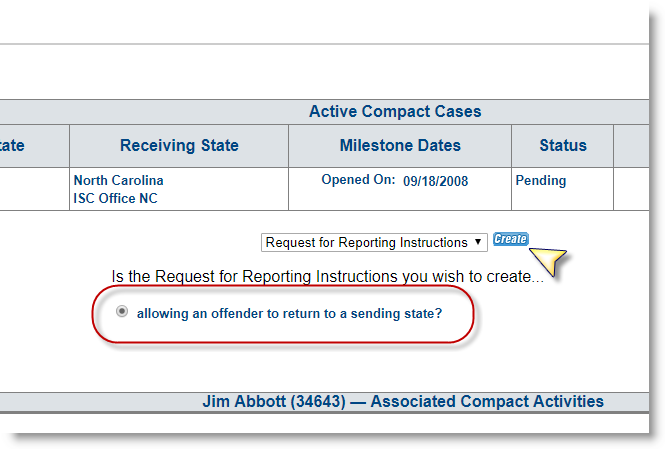Open the Request for Reporting Instructions dropdown

pos(374,242)
